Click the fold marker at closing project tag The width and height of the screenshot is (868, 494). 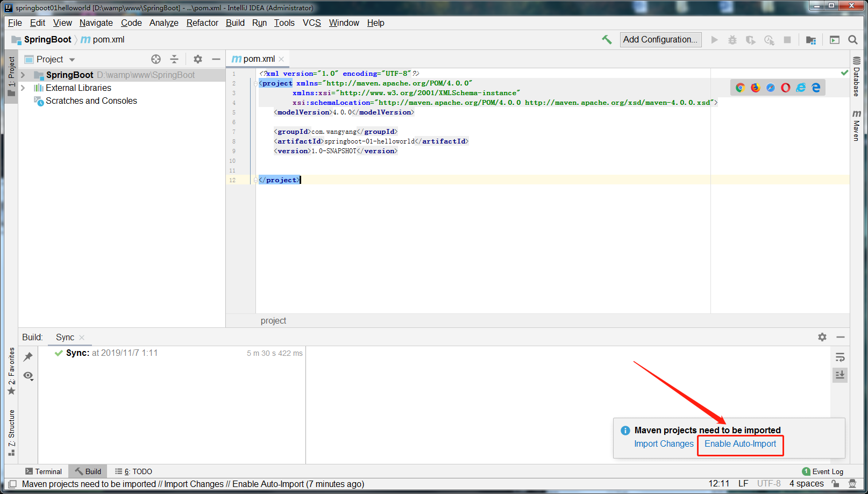coord(255,180)
